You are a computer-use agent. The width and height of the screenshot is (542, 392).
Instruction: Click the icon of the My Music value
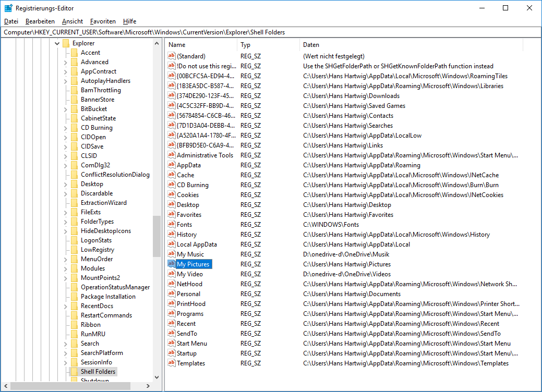(x=172, y=254)
